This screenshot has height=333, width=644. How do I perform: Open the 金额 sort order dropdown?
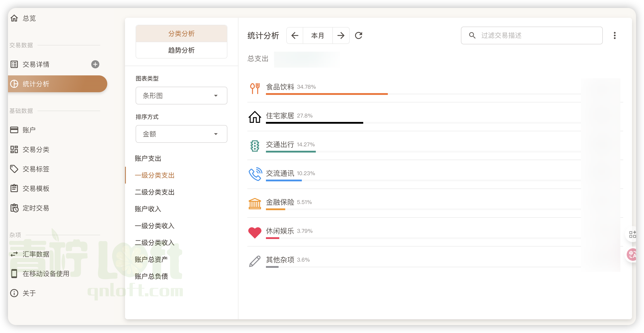point(181,134)
